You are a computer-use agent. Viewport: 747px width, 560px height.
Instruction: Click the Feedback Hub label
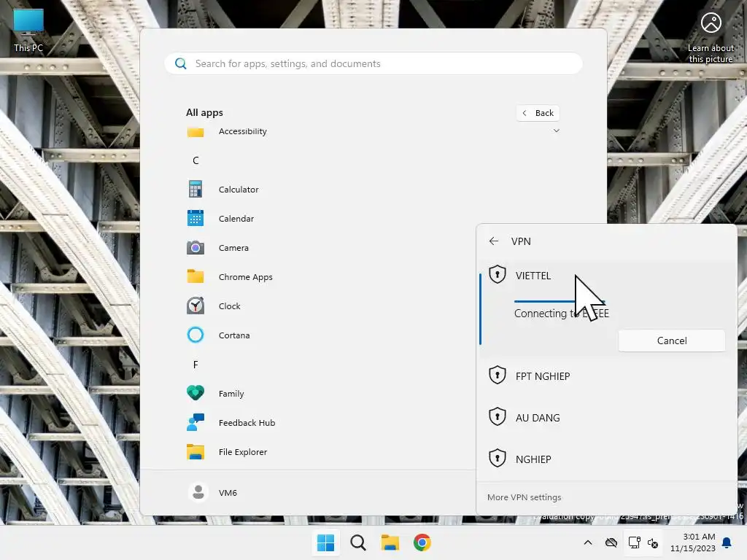247,422
